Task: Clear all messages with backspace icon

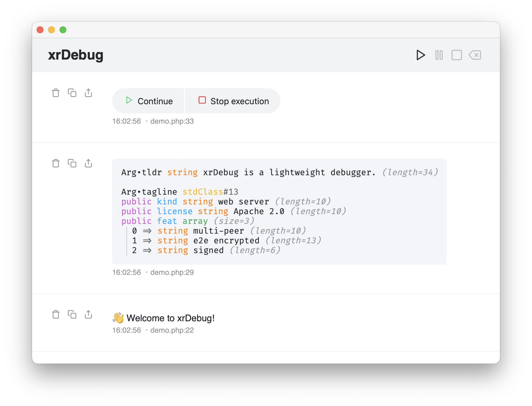Action: (475, 55)
